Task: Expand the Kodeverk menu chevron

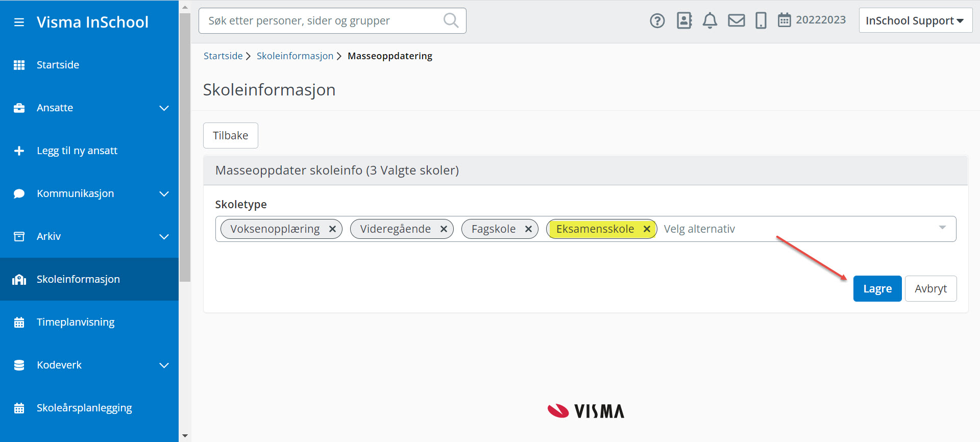Action: (164, 365)
